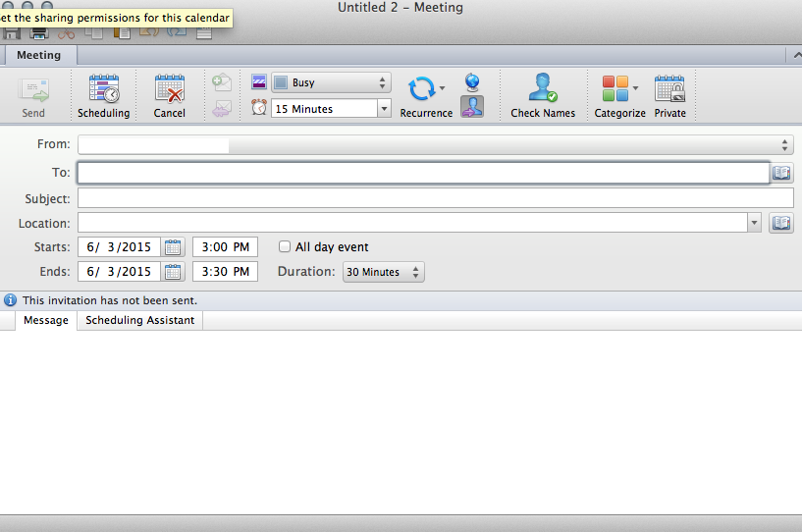The image size is (802, 532).
Task: Click the Starts time field 3:00 PM
Action: tap(225, 247)
